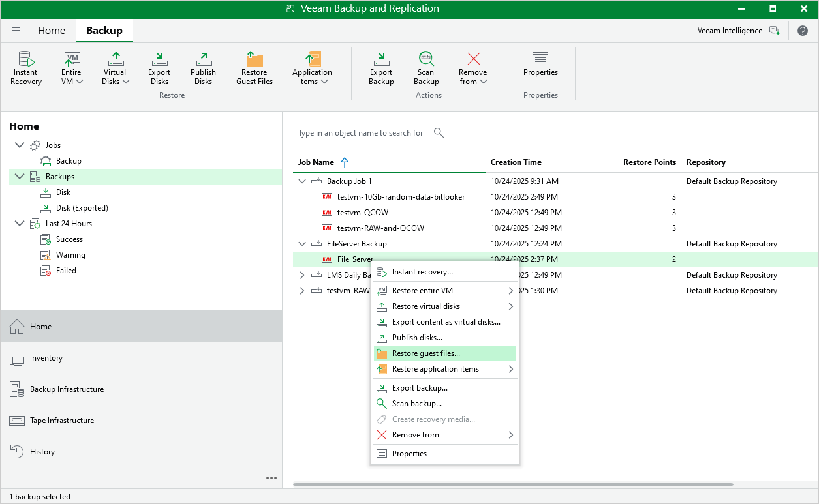Collapse the FileServer Backup row
The image size is (819, 504).
click(301, 244)
